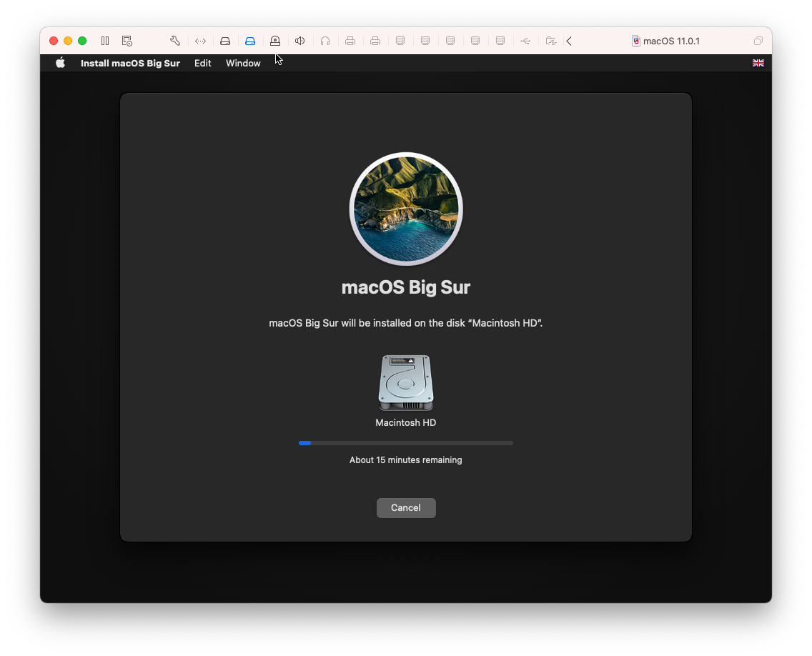The height and width of the screenshot is (656, 812).
Task: Click the first hard disk drive icon
Action: (225, 41)
